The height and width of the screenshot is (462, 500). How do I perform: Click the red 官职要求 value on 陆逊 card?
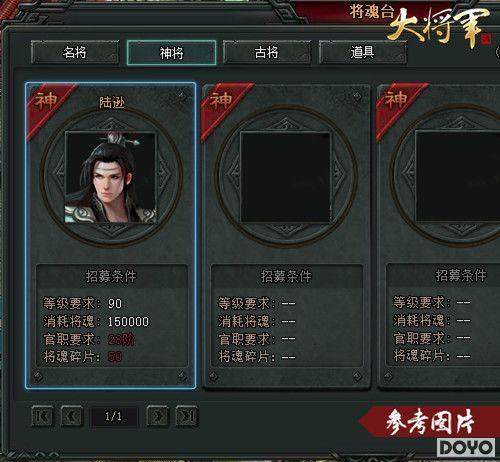[x=121, y=340]
